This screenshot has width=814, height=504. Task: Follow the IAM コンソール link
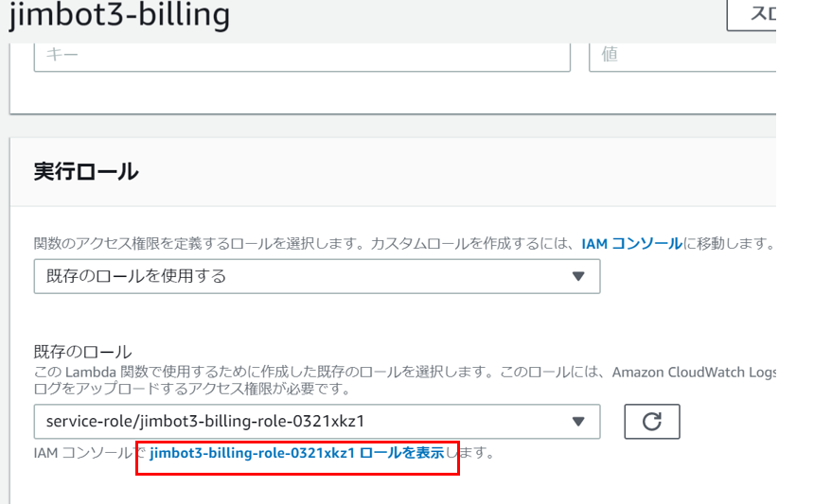[x=631, y=243]
